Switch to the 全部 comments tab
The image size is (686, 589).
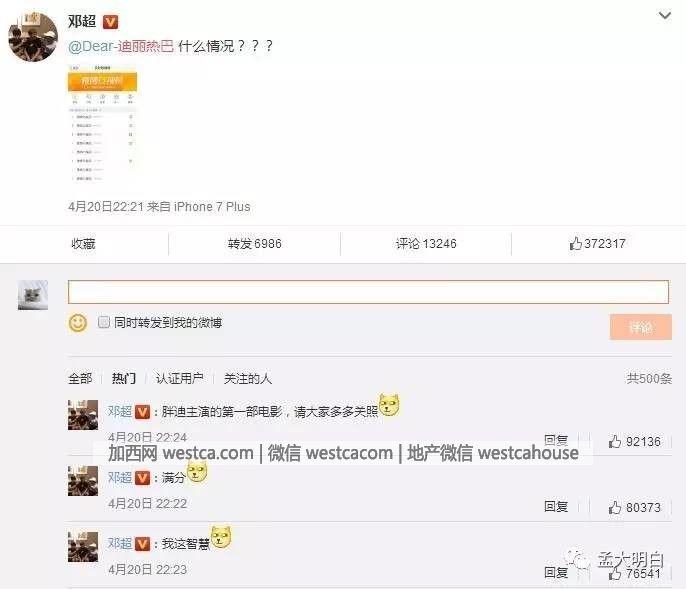click(x=80, y=378)
